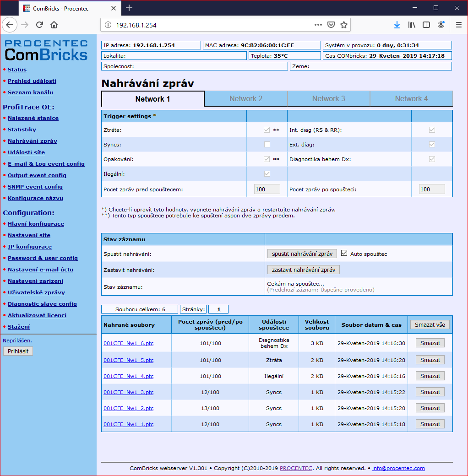Close the ComBricks - Procentec tab
Viewport: 468px width, 476px height.
[114, 8]
